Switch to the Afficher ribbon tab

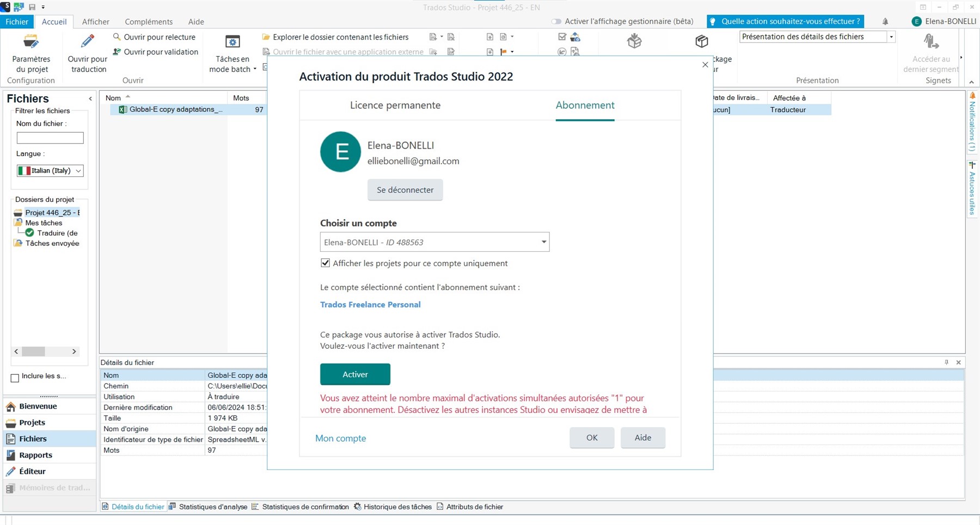click(x=96, y=22)
